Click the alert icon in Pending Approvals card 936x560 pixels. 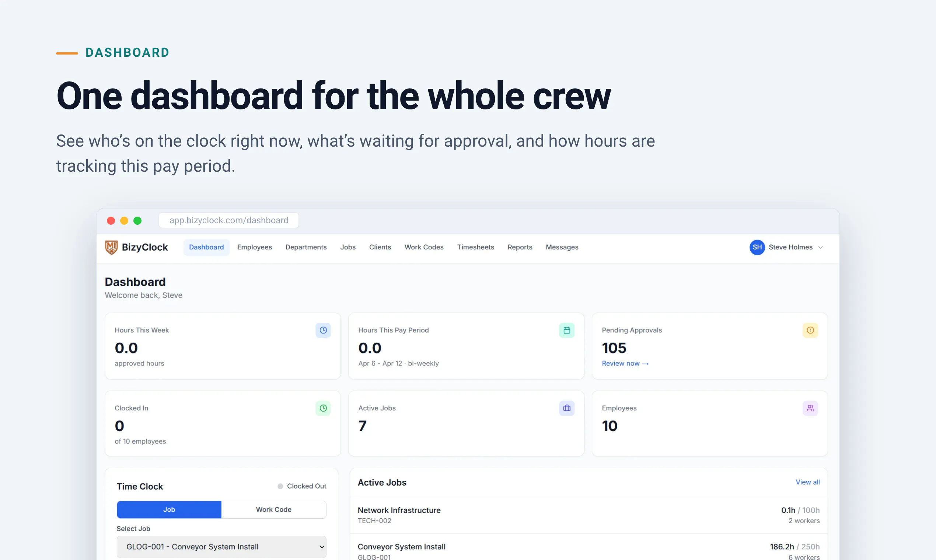click(810, 330)
